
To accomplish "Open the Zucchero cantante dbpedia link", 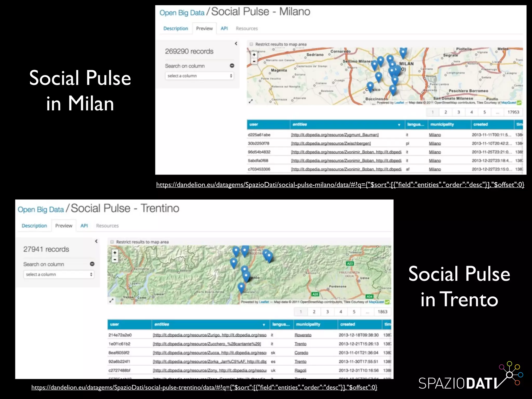I will [207, 344].
